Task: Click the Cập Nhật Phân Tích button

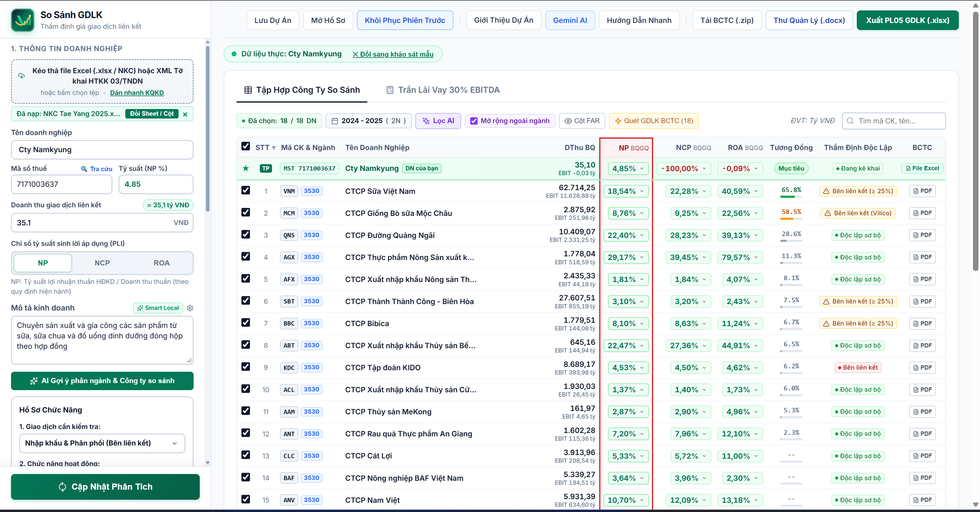Action: 105,487
